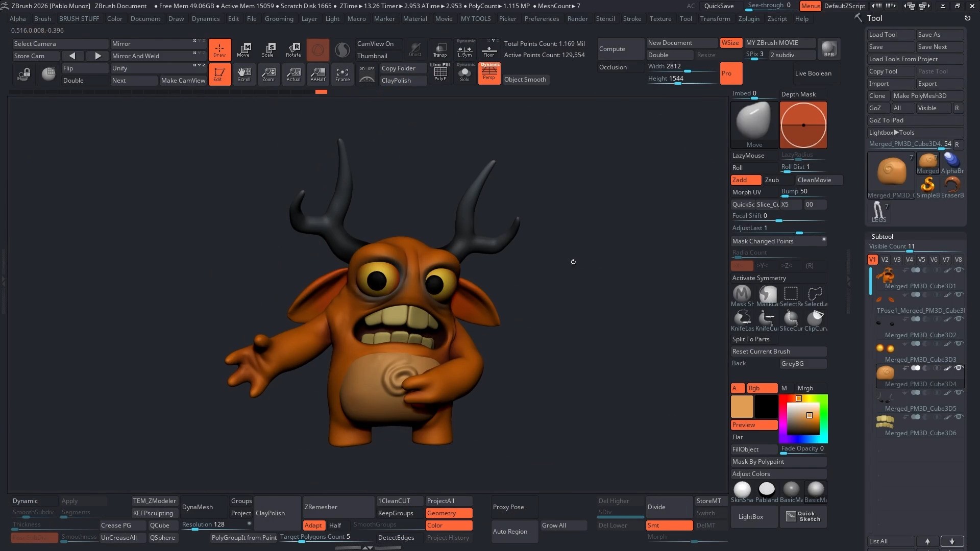Toggle visibility eye of Merged_PM3D_Cube3D1
The height and width of the screenshot is (551, 980).
click(959, 270)
